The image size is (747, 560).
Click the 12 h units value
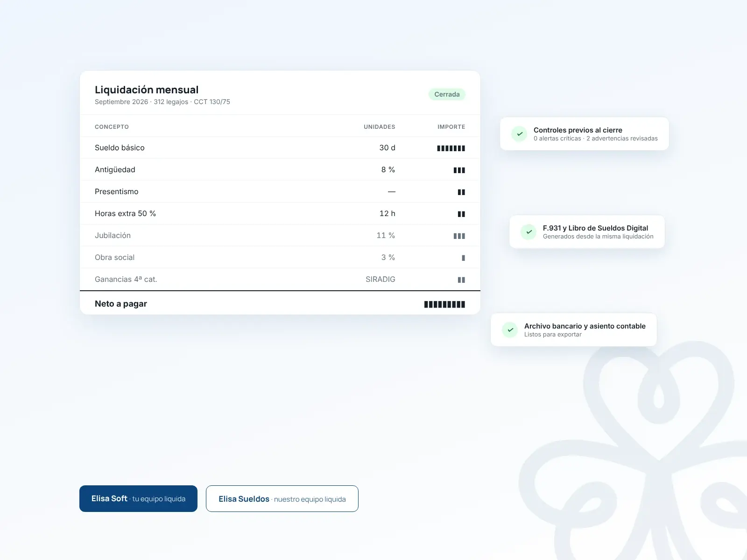(x=387, y=213)
